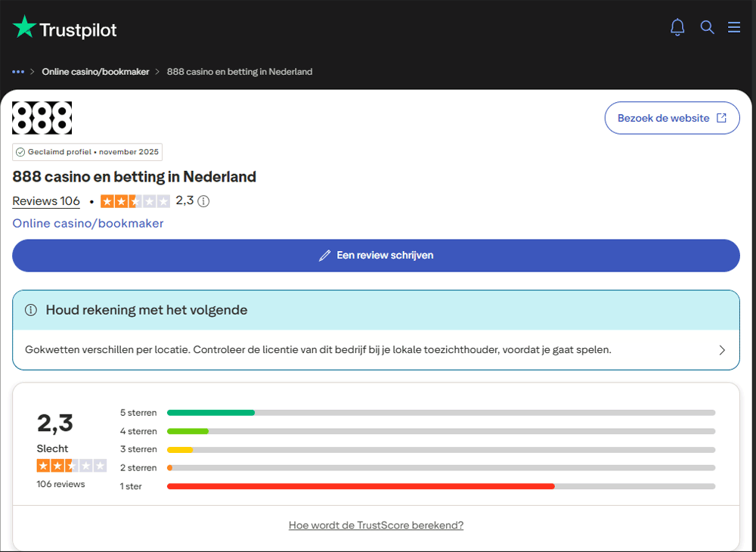Expand the breadcrumb ellipsis

coord(18,72)
